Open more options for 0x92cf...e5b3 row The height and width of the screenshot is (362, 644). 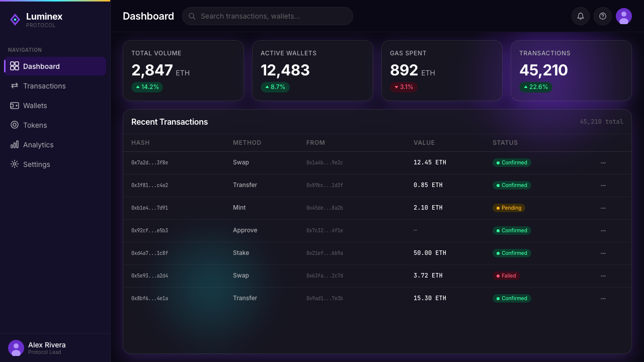coord(603,231)
